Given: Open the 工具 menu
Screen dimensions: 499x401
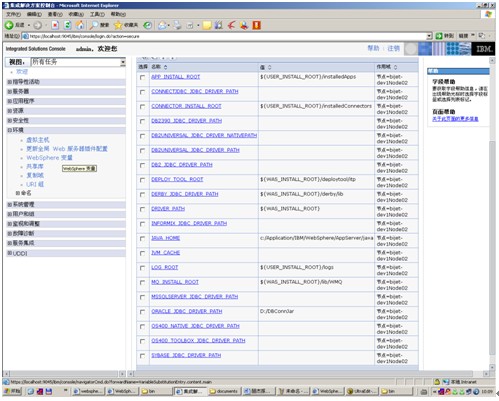Looking at the screenshot, I should 97,14.
